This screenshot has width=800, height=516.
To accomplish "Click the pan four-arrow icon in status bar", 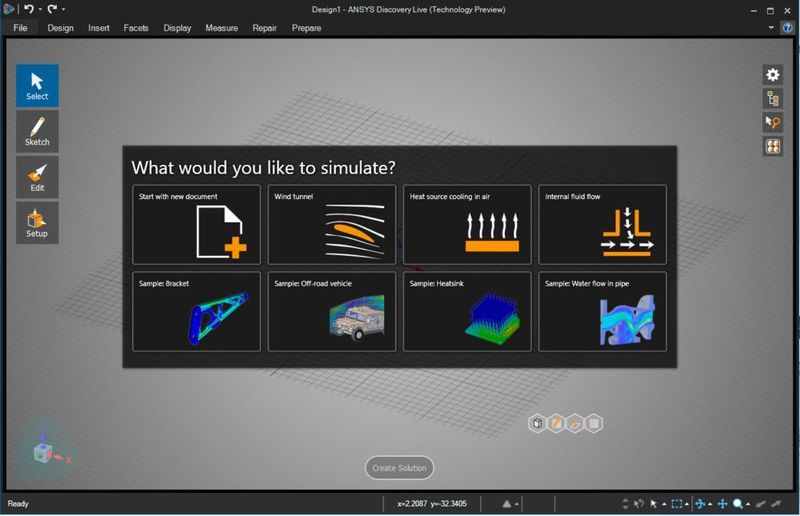I will pos(722,504).
